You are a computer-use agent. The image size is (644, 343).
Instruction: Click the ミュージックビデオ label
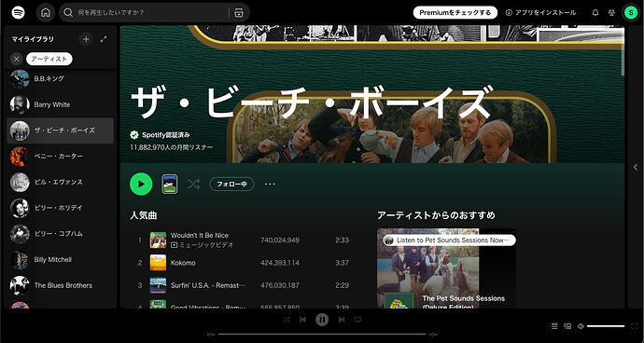(x=202, y=245)
